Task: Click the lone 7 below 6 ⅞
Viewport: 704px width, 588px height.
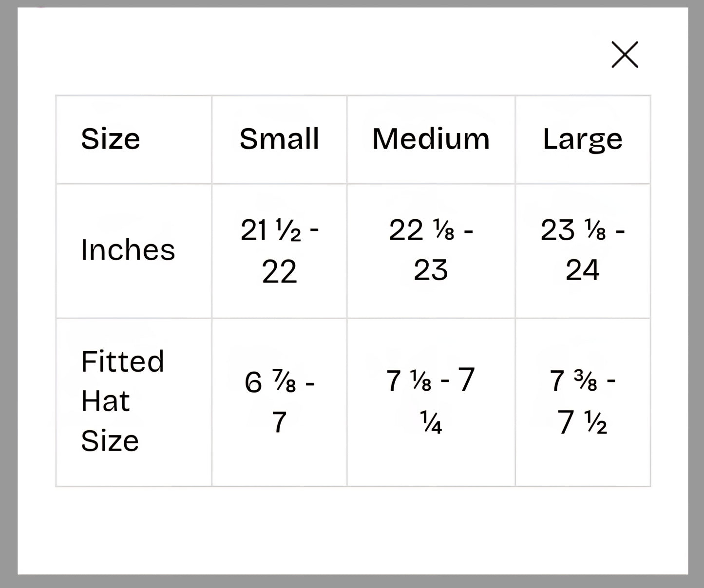Action: point(279,422)
